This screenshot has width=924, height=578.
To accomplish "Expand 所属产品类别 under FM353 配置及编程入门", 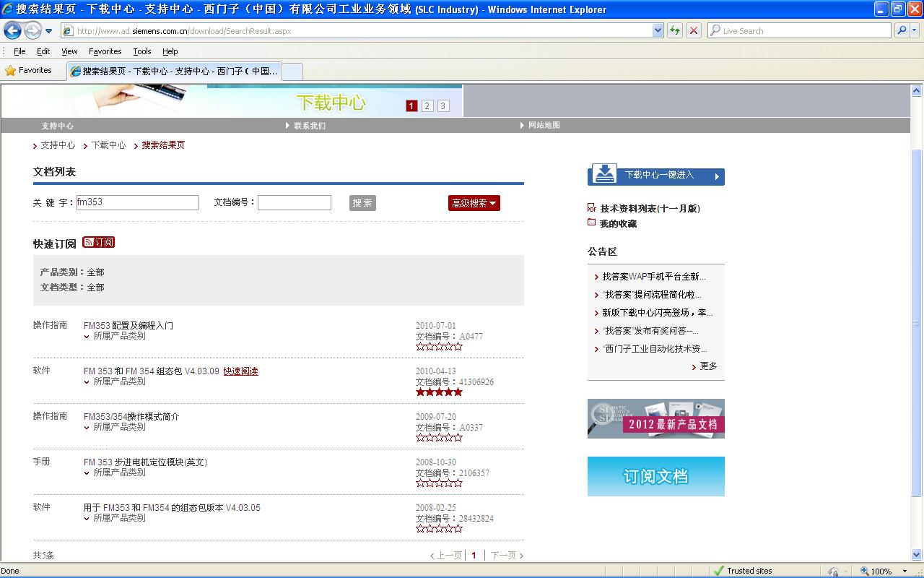I will pyautogui.click(x=115, y=336).
